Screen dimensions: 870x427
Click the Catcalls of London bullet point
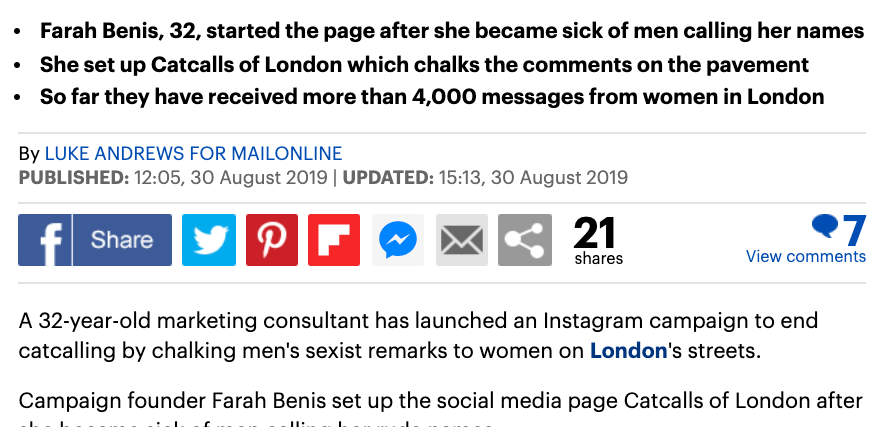click(423, 64)
